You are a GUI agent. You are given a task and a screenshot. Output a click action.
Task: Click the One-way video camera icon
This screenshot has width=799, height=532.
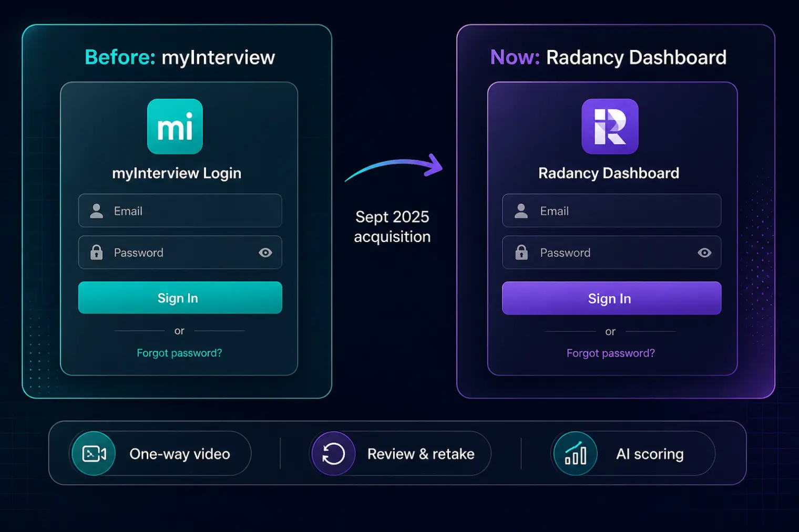point(94,453)
